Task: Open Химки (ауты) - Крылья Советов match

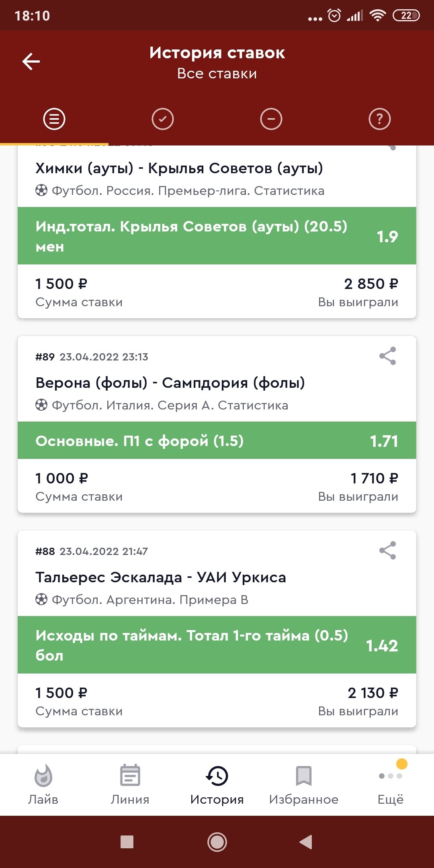Action: (179, 168)
